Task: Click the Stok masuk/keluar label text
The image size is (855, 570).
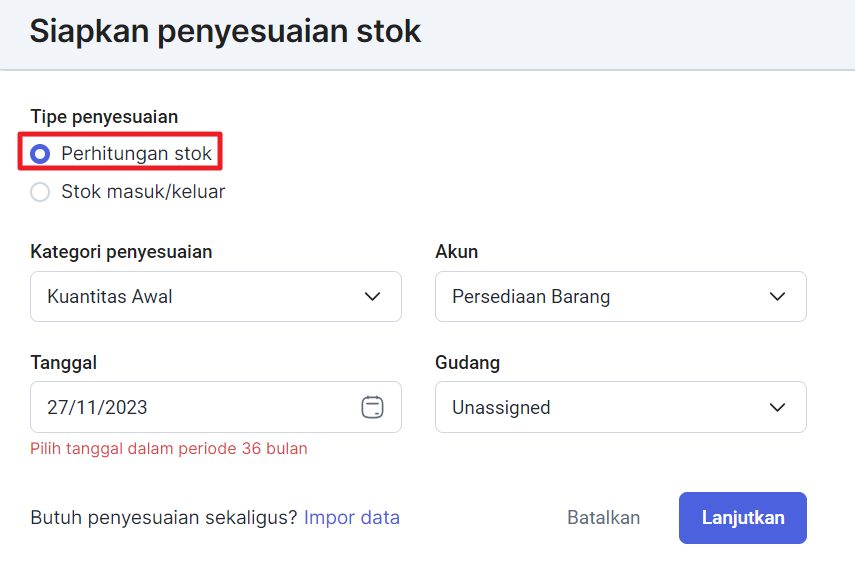Action: [x=143, y=191]
